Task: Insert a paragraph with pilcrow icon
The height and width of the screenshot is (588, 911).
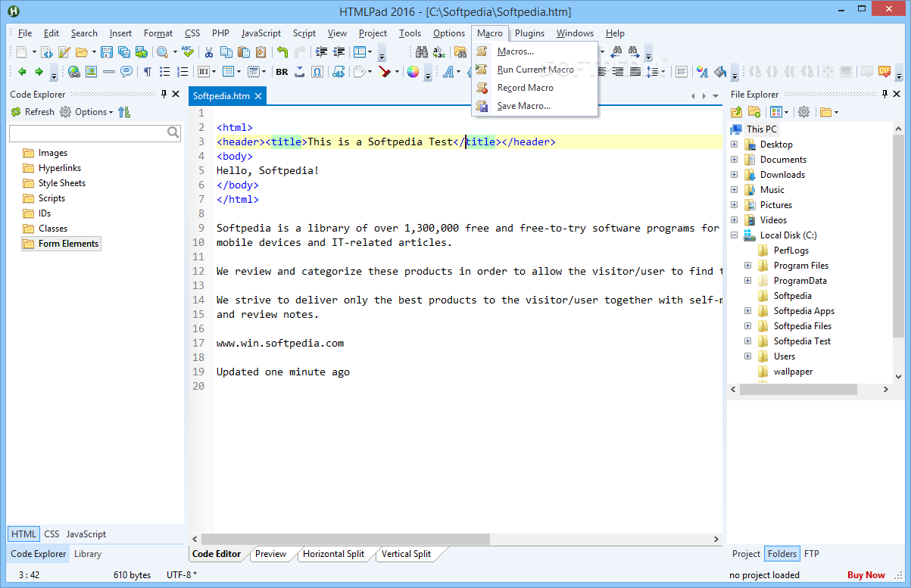Action: tap(147, 72)
